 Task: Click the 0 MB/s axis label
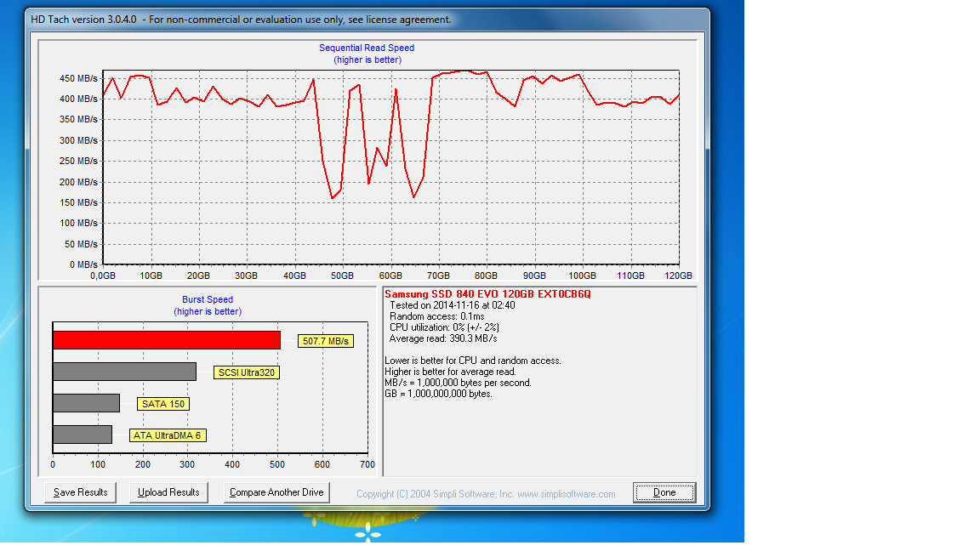tap(83, 265)
